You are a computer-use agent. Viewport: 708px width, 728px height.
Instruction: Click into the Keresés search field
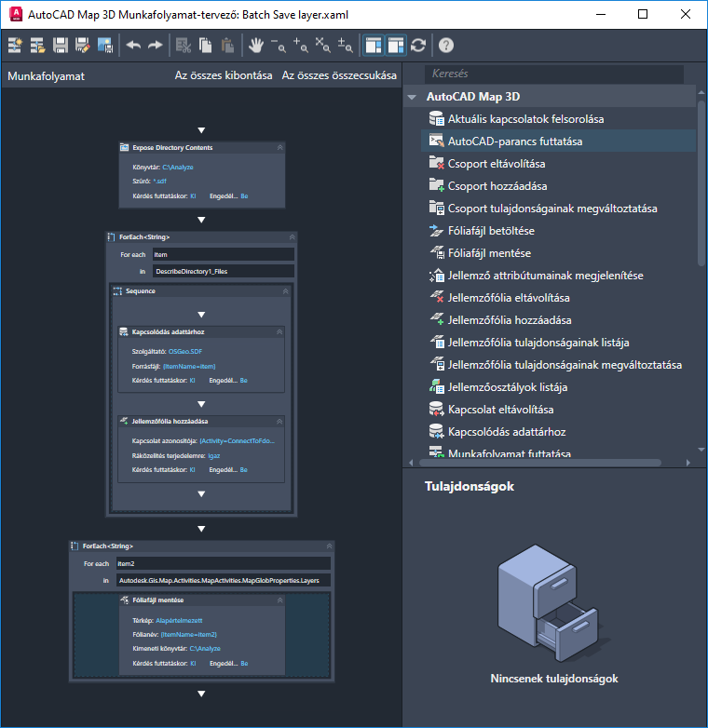pyautogui.click(x=553, y=74)
